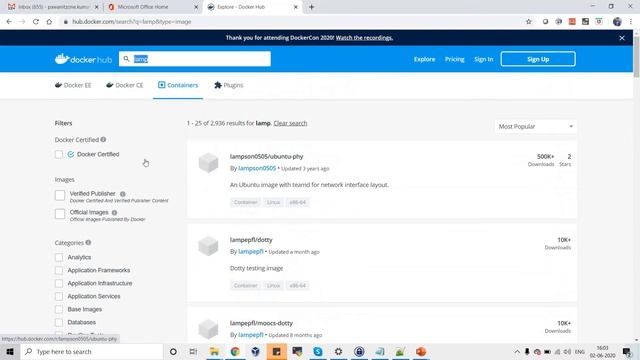Image resolution: width=640 pixels, height=360 pixels.
Task: Open the lampepfl/moocs-dotty result title
Action: click(261, 323)
